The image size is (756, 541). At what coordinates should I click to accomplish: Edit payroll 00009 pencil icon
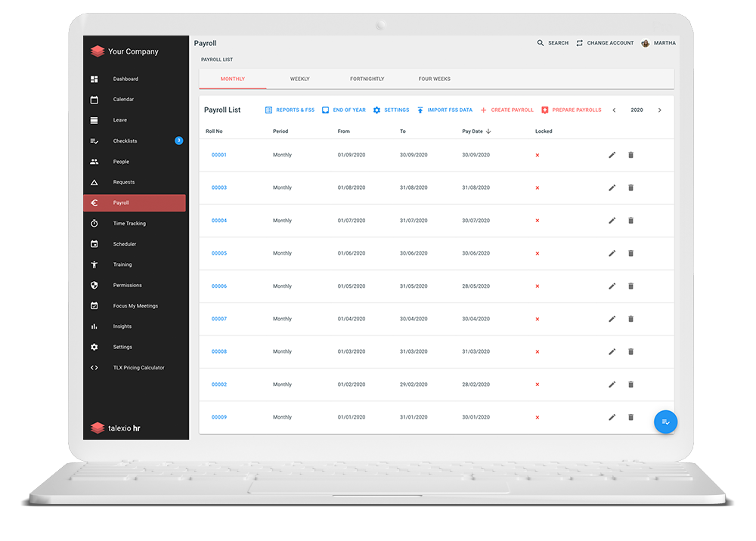612,417
